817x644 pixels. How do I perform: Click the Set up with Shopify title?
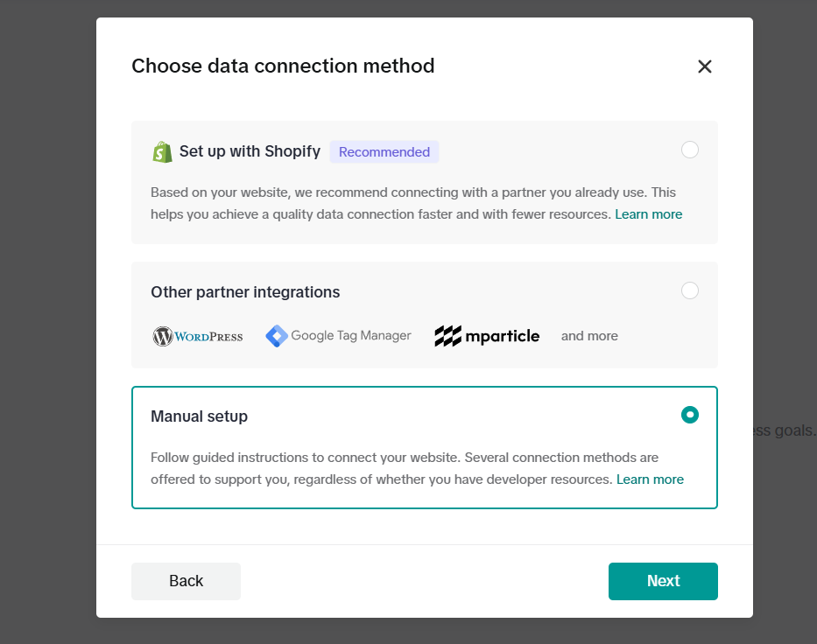pyautogui.click(x=250, y=151)
